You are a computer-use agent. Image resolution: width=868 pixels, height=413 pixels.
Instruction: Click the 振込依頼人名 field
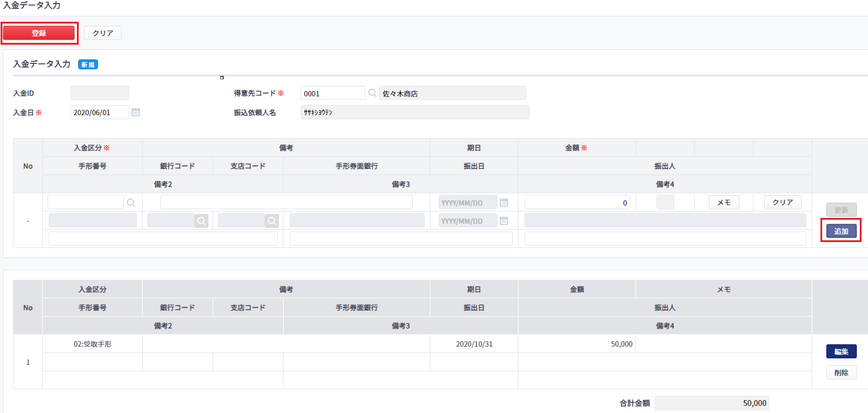click(x=415, y=112)
